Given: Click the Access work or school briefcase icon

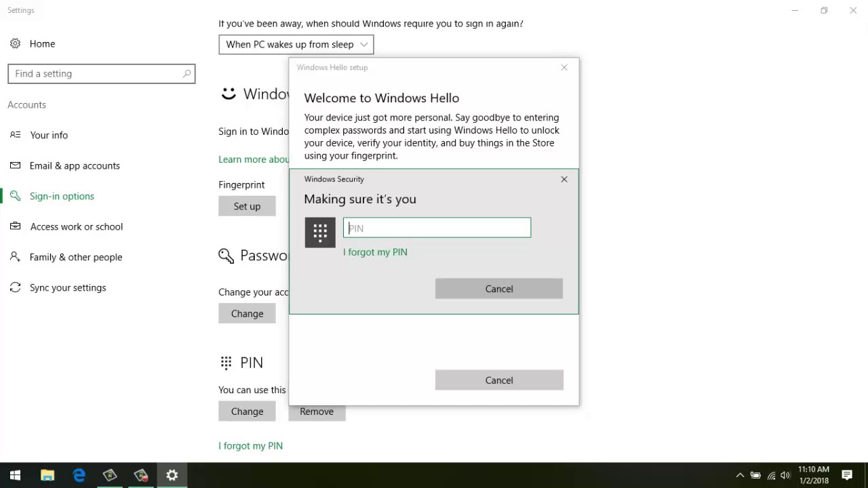Looking at the screenshot, I should [15, 226].
